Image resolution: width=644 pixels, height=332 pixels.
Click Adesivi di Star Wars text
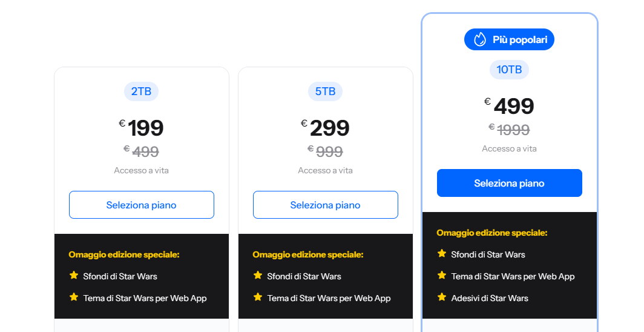[x=490, y=298]
